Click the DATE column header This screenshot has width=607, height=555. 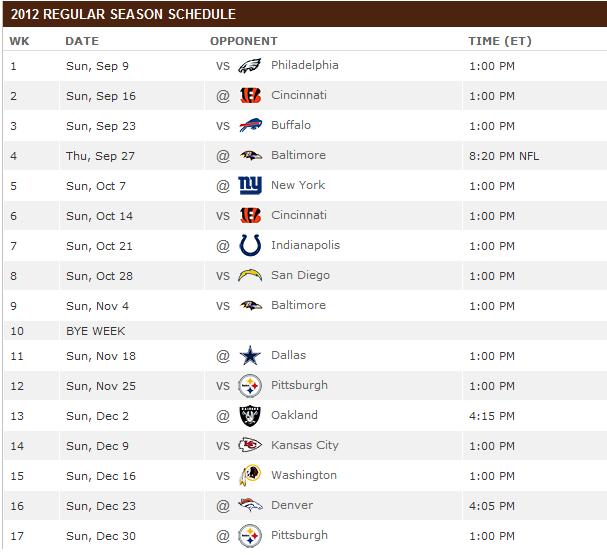(x=81, y=41)
